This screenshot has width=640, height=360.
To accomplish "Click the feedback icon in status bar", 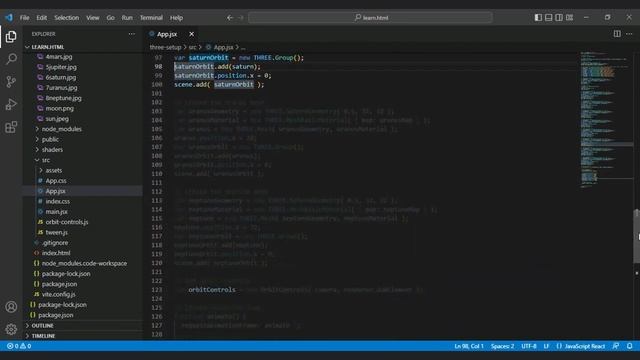I will [616, 346].
